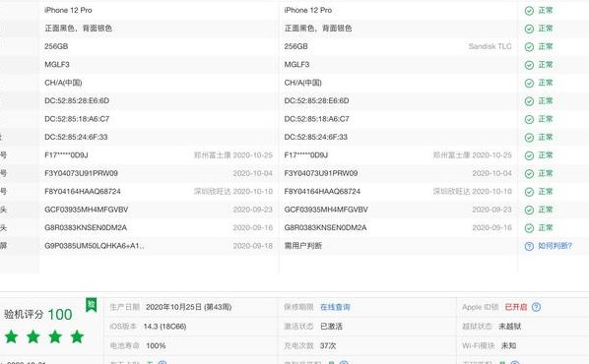
Task: Click check icon for DC:52:85:24:6F:33 row
Action: (529, 138)
